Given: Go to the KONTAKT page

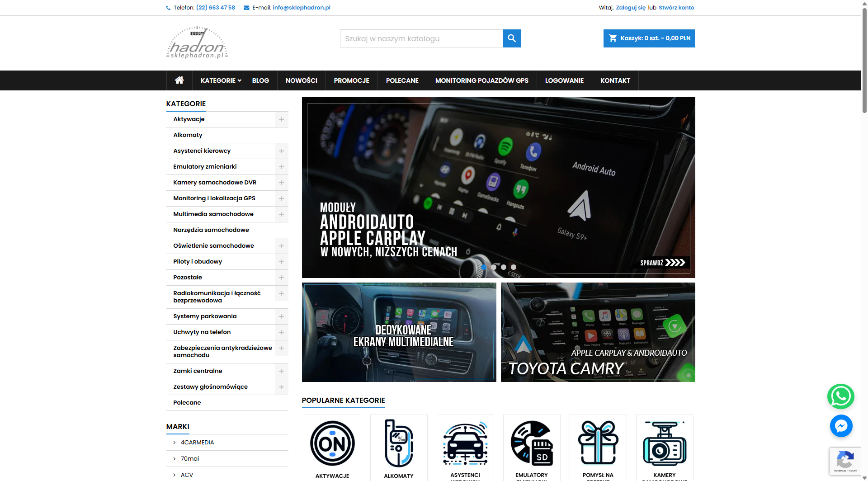Looking at the screenshot, I should 615,80.
